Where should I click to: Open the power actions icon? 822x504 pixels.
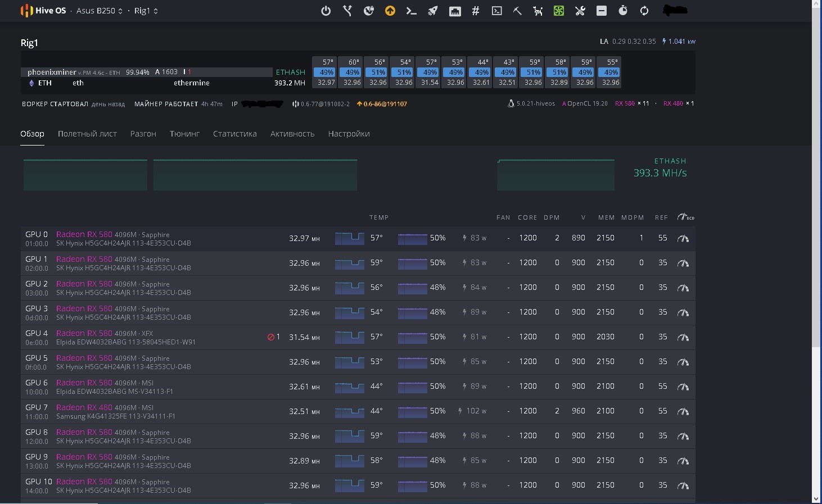326,11
